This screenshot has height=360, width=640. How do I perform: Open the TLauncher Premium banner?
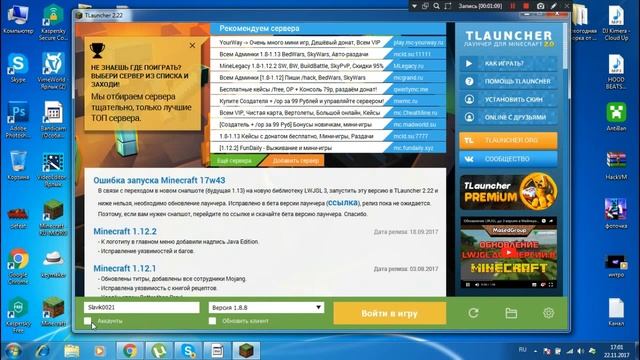[x=508, y=192]
